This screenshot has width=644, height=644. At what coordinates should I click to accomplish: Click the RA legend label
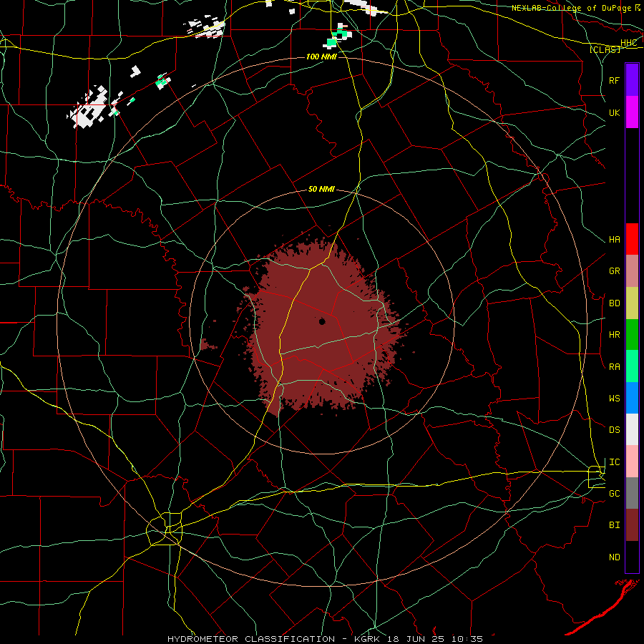pyautogui.click(x=615, y=367)
